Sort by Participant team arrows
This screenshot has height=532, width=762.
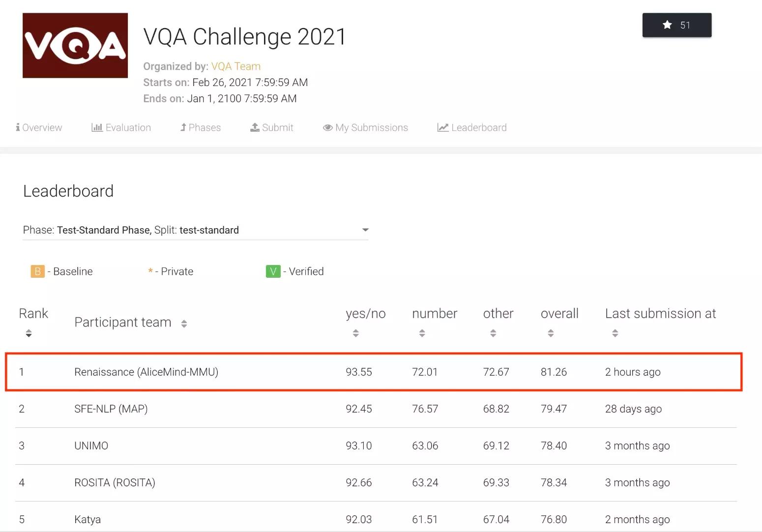[184, 324]
